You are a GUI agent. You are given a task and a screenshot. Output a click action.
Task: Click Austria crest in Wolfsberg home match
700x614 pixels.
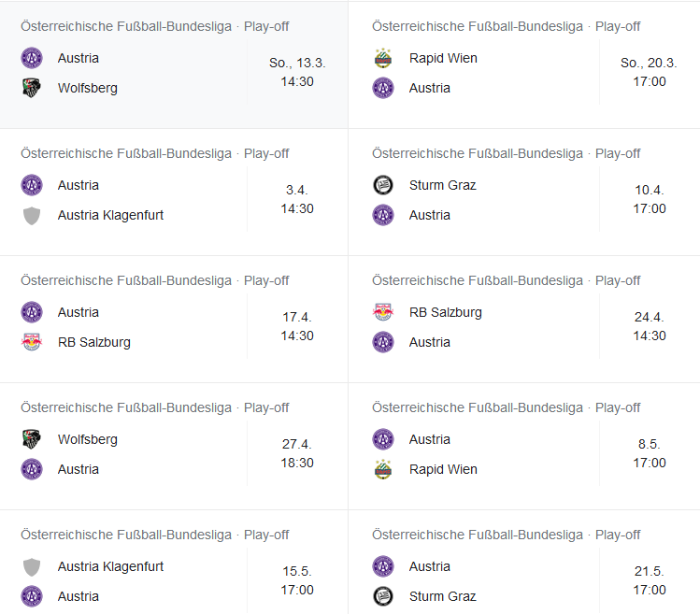32,469
